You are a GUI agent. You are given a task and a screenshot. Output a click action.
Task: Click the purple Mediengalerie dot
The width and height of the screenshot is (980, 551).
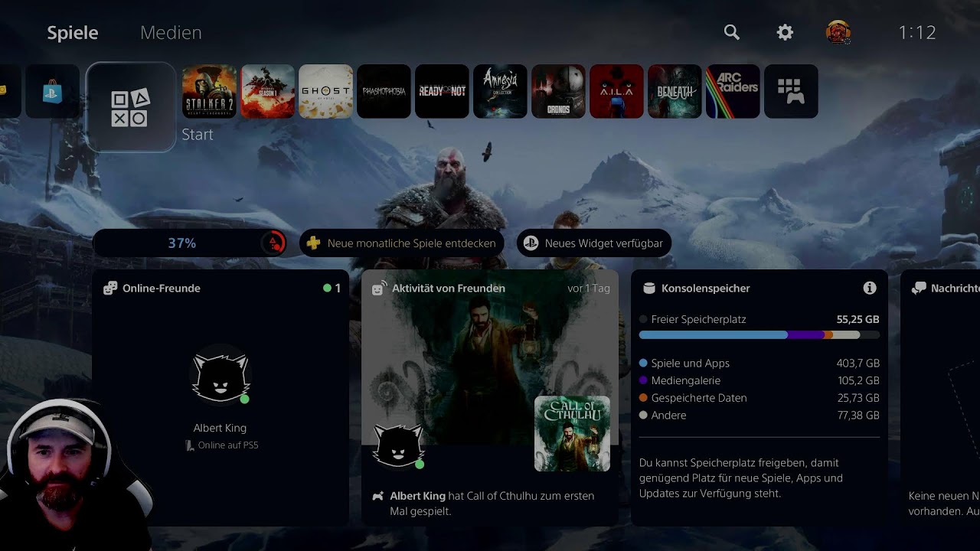643,380
